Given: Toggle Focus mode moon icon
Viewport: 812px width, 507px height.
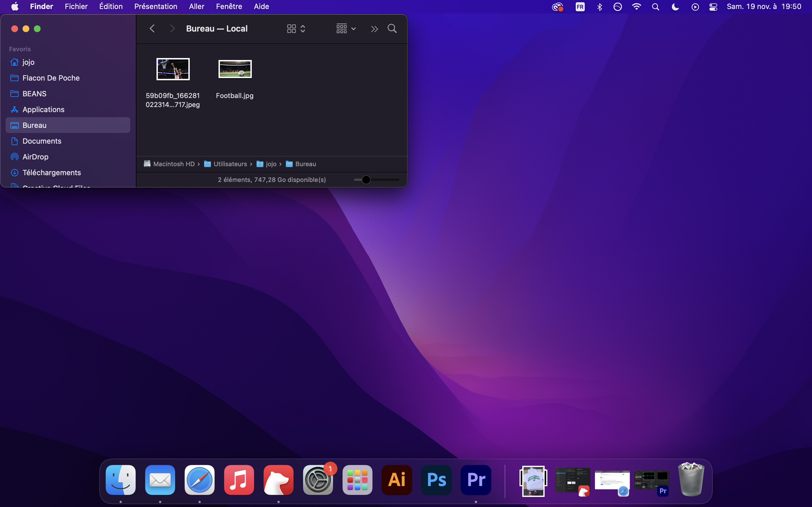Looking at the screenshot, I should [675, 7].
